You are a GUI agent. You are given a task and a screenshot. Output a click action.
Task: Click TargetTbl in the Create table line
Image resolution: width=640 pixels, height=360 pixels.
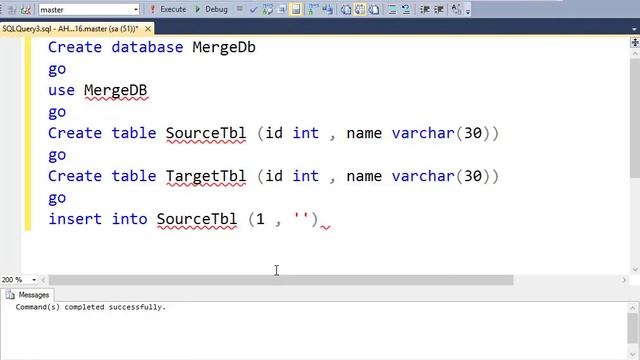point(206,176)
